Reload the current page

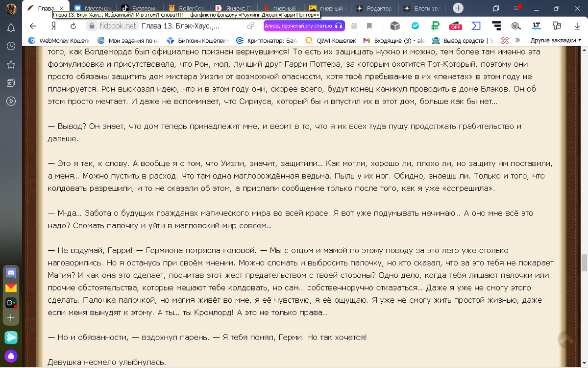74,26
